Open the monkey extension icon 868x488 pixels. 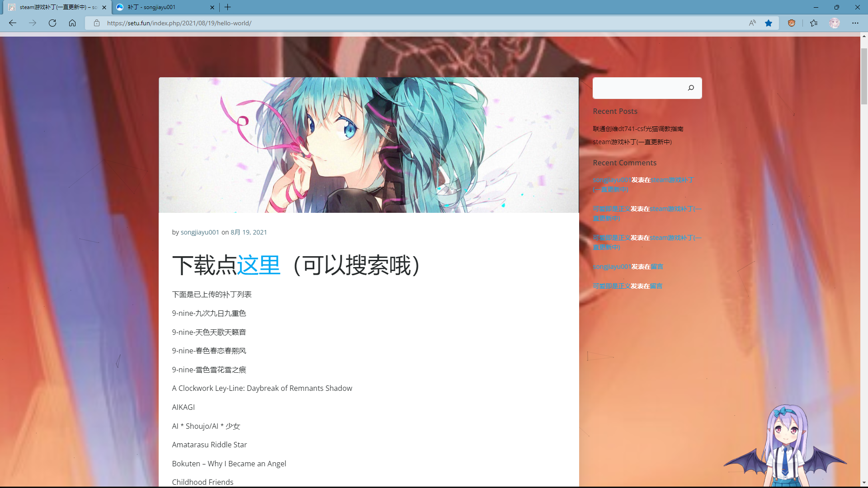pos(792,23)
